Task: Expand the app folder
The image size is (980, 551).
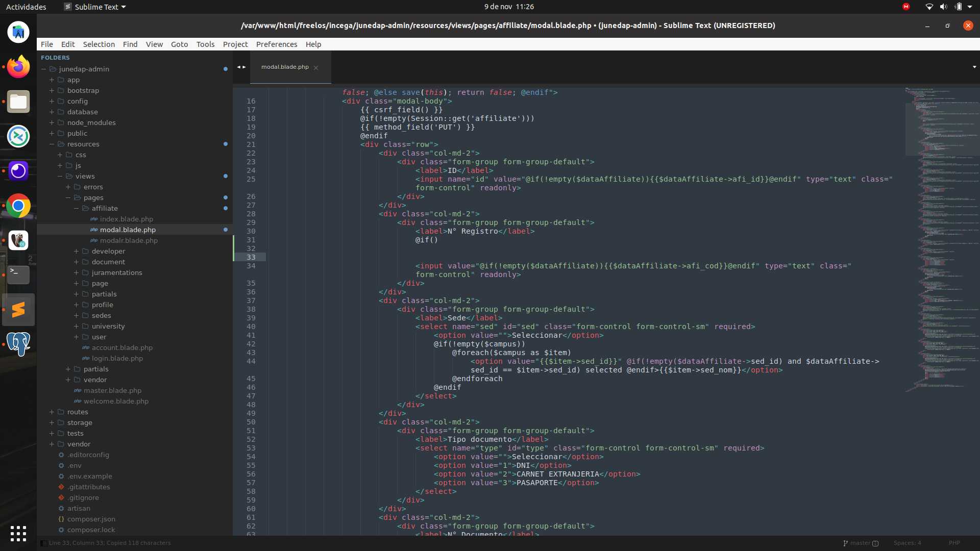Action: pyautogui.click(x=52, y=80)
